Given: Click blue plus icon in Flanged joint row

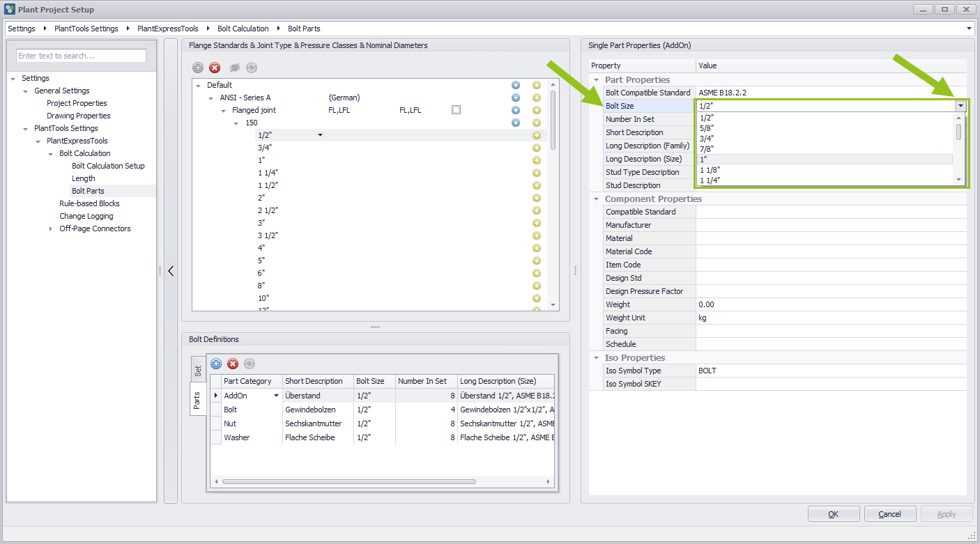Looking at the screenshot, I should point(516,110).
